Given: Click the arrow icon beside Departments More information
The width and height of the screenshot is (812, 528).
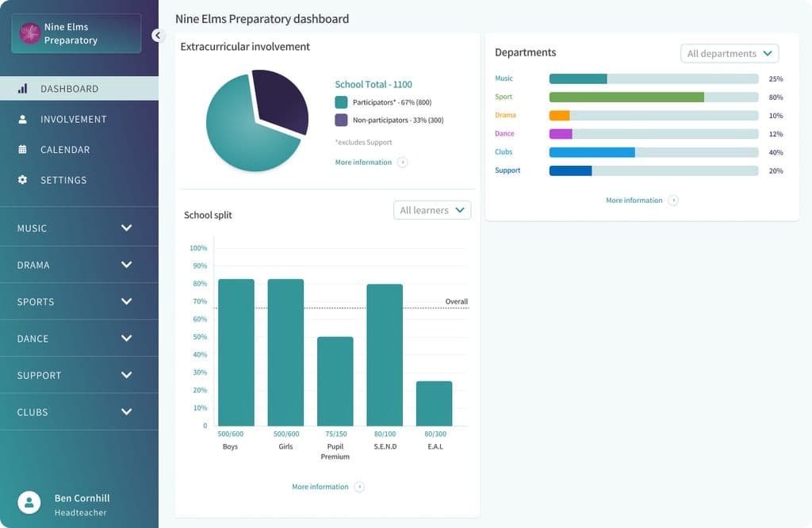Looking at the screenshot, I should coord(673,201).
